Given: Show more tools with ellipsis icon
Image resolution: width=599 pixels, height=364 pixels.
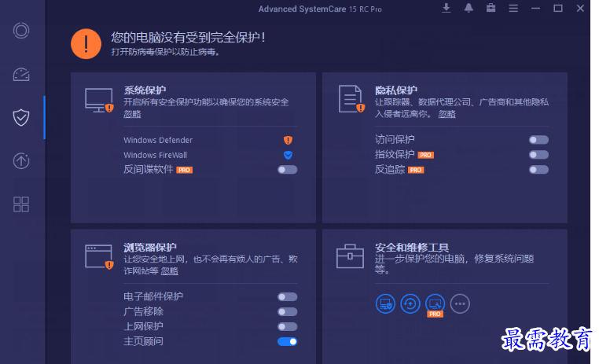Looking at the screenshot, I should coord(460,304).
